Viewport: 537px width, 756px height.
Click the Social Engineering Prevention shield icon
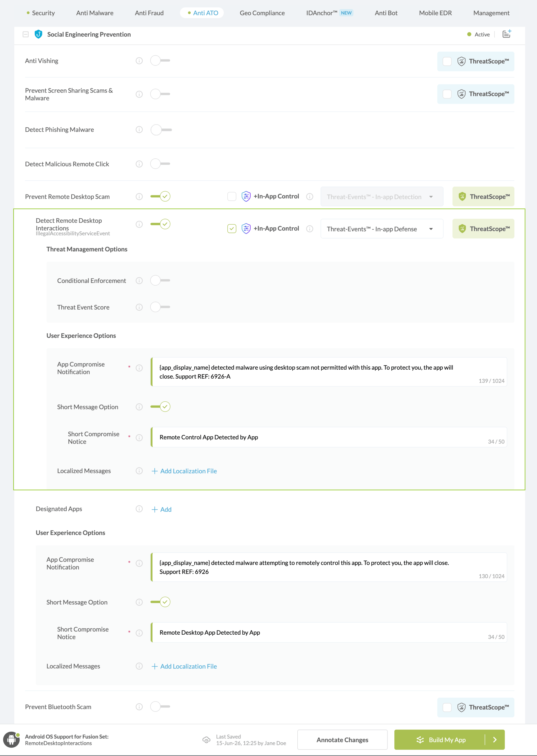(x=38, y=34)
